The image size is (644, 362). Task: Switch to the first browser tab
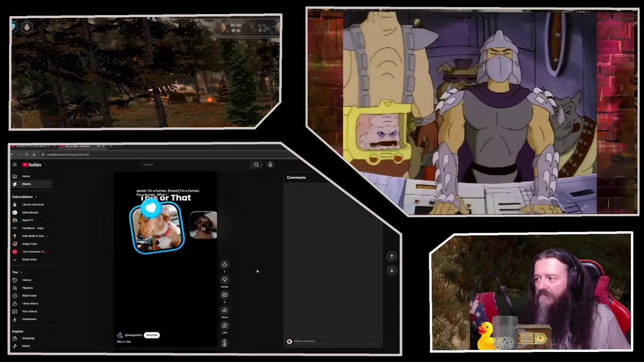coord(33,146)
